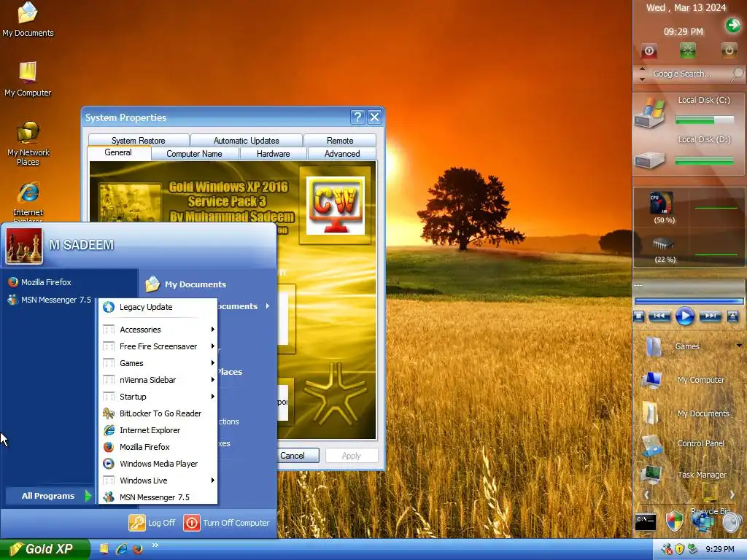The height and width of the screenshot is (560, 747).
Task: Open Local Disk (C:) drive icon
Action: [x=649, y=113]
